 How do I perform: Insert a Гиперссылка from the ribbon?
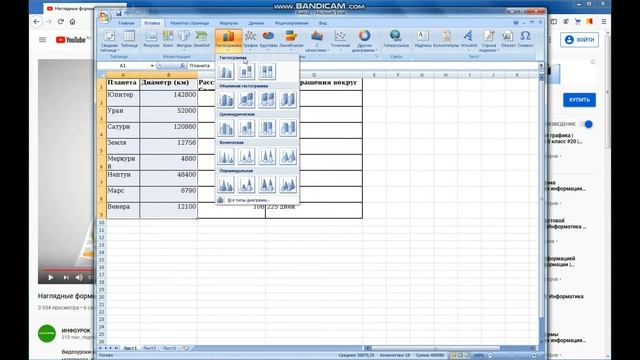click(x=396, y=39)
